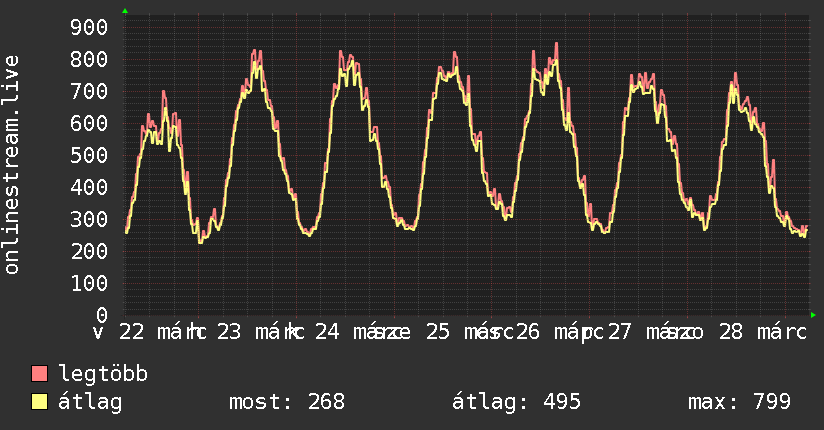Click the 100 y-axis label
Screen dimensions: 824x430
tap(89, 283)
